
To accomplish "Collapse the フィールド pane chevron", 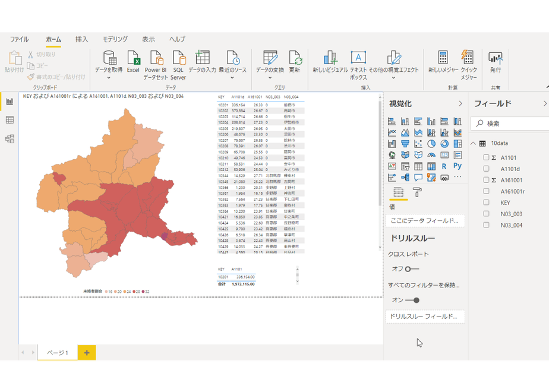I will coord(545,103).
